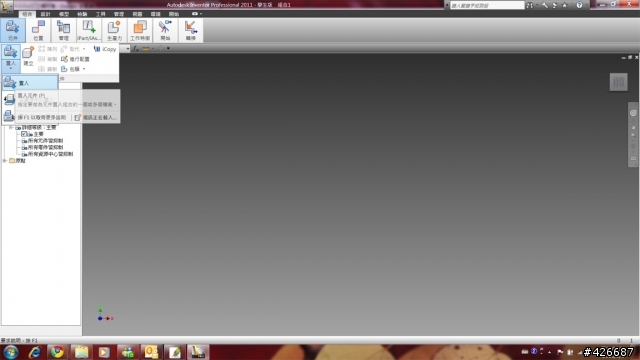Open the dropdown arrow beside the help icon
Image resolution: width=640 pixels, height=360 pixels.
(586, 5)
